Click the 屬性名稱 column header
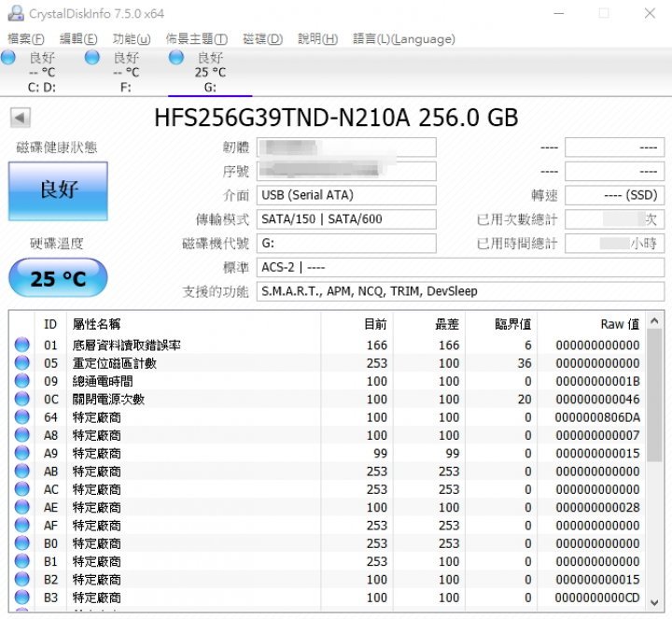The image size is (672, 619). click(194, 324)
